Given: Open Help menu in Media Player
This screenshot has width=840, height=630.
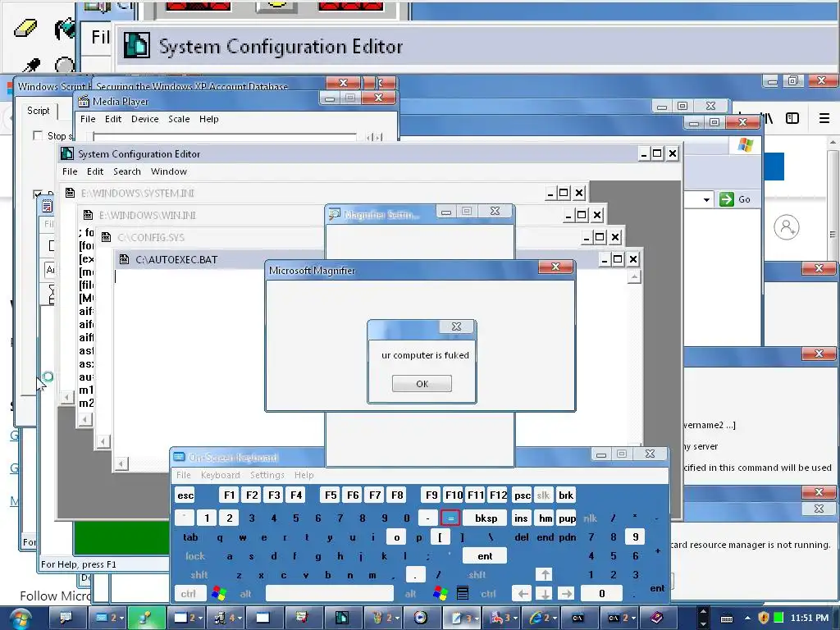Looking at the screenshot, I should [x=209, y=119].
